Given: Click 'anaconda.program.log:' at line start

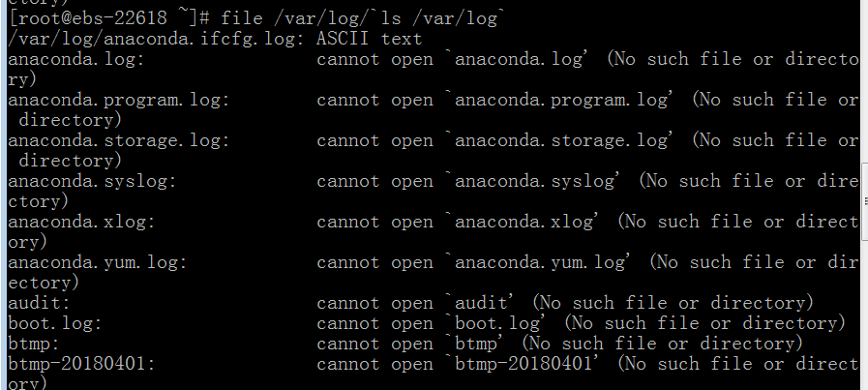Looking at the screenshot, I should pos(118,101).
